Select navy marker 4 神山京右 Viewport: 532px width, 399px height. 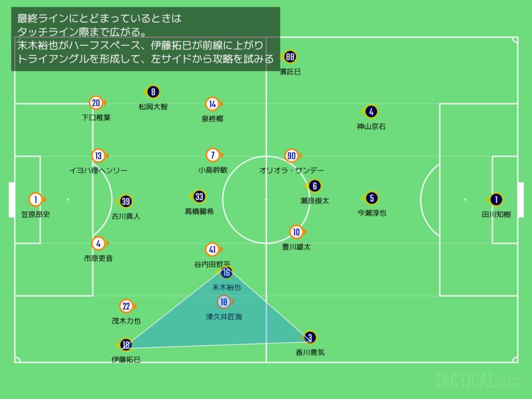370,112
